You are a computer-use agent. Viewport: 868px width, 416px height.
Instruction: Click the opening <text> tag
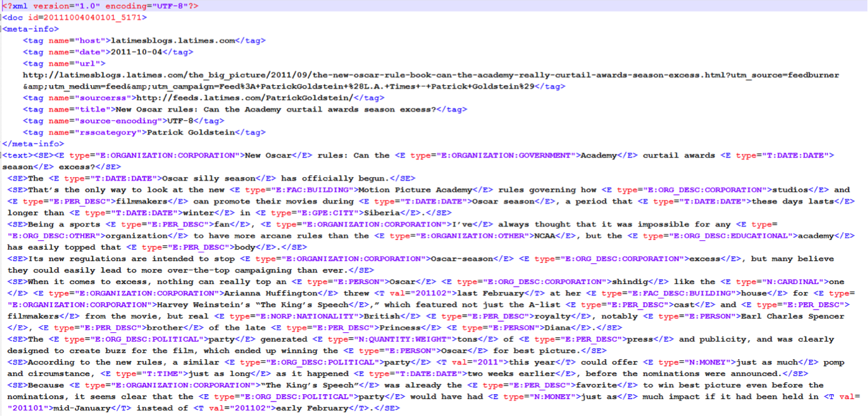18,155
